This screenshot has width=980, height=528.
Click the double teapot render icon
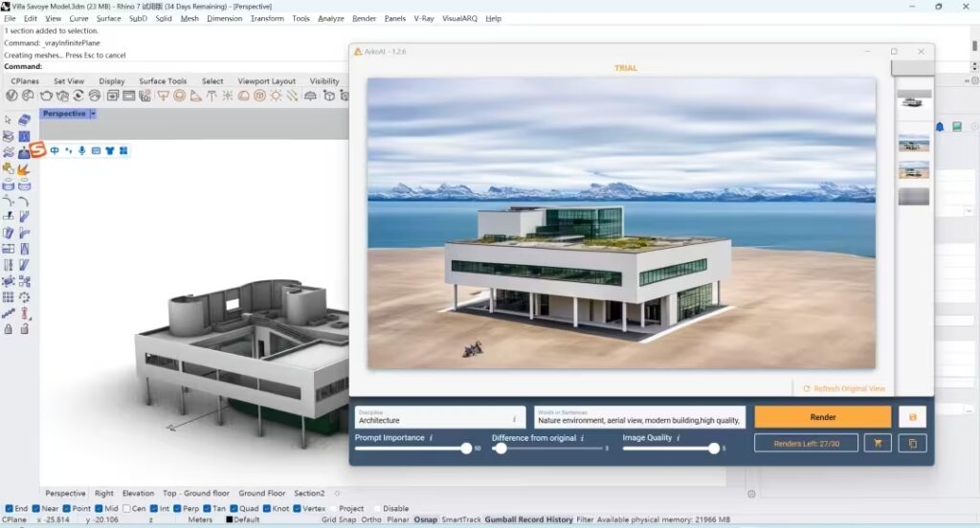(x=62, y=96)
